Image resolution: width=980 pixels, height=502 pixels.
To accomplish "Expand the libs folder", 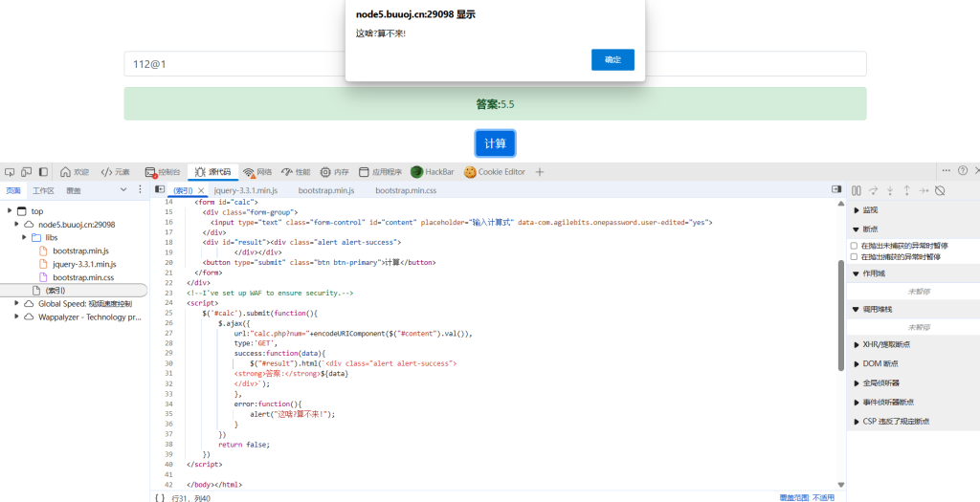I will click(24, 237).
